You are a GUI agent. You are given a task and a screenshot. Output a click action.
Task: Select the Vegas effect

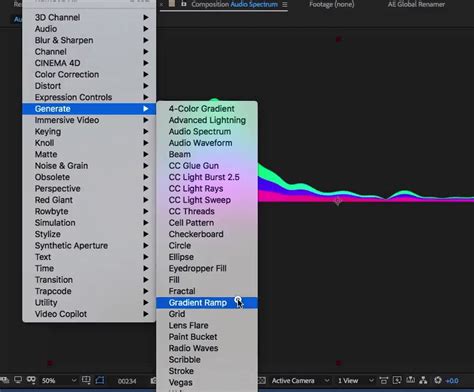[x=207, y=382]
